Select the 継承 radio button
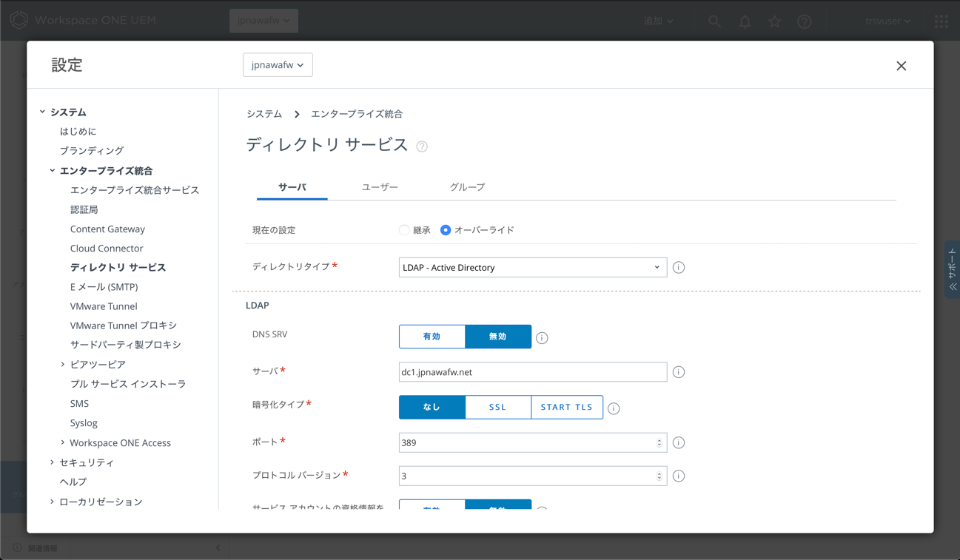The width and height of the screenshot is (960, 560). point(404,230)
